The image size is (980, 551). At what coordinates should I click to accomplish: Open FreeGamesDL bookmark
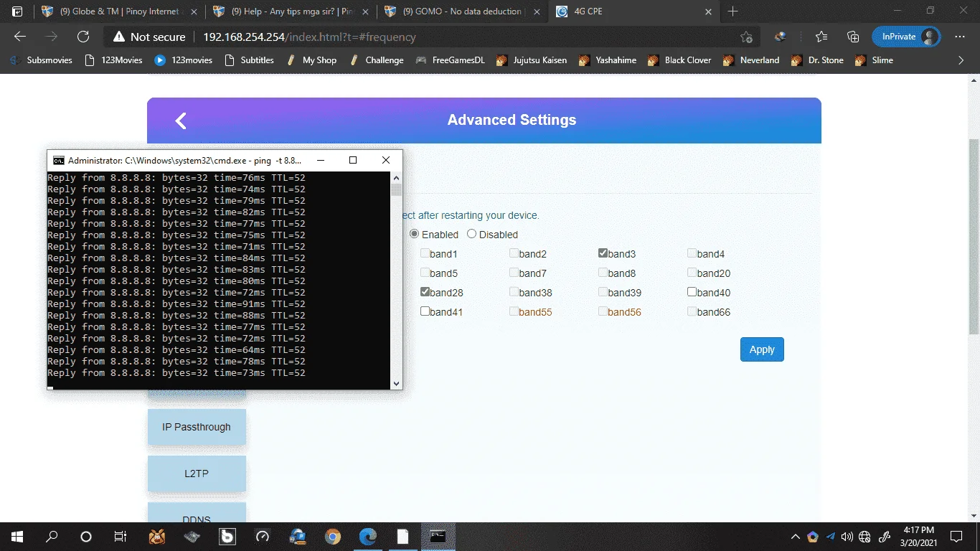(451, 60)
